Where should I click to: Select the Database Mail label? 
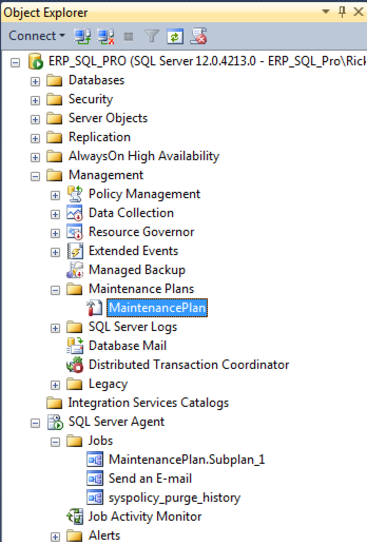pyautogui.click(x=128, y=346)
